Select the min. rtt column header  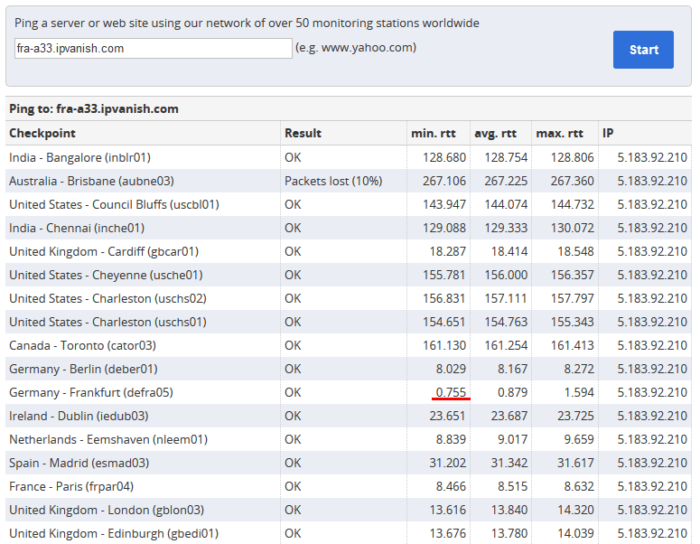433,133
